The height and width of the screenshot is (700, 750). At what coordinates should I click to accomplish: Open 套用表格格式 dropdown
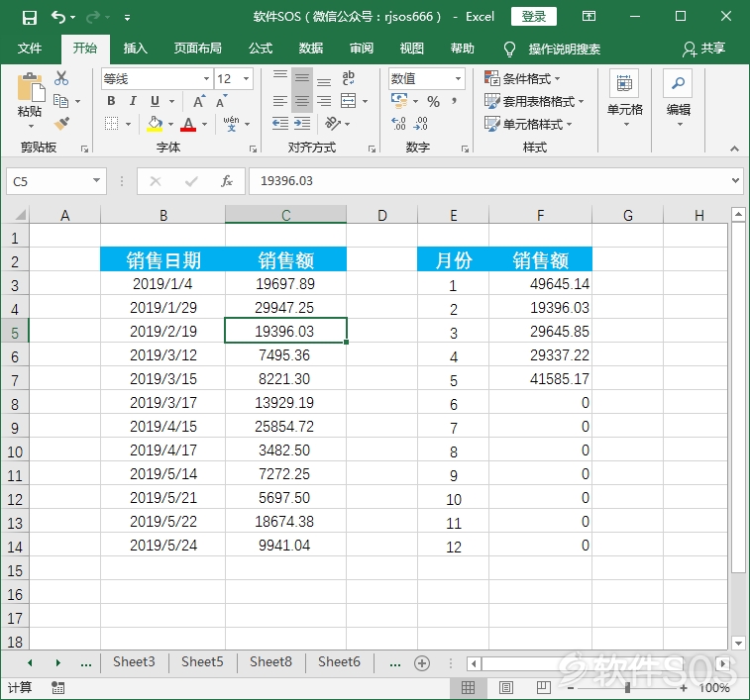click(x=534, y=101)
